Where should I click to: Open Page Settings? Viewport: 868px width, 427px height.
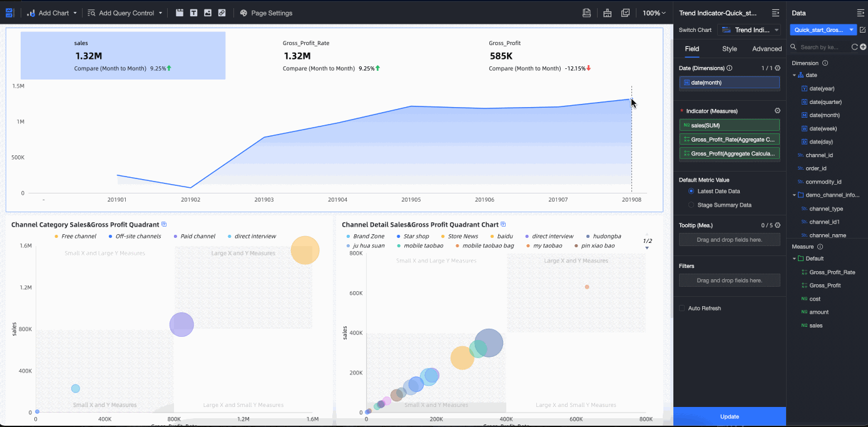click(266, 13)
